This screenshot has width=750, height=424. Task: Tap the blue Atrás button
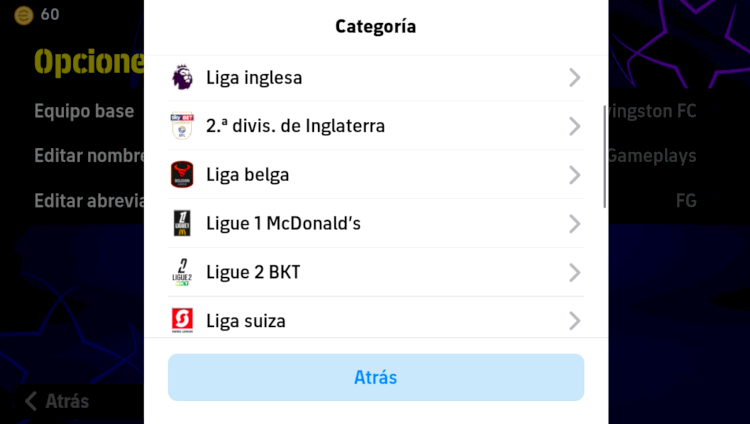tap(376, 377)
